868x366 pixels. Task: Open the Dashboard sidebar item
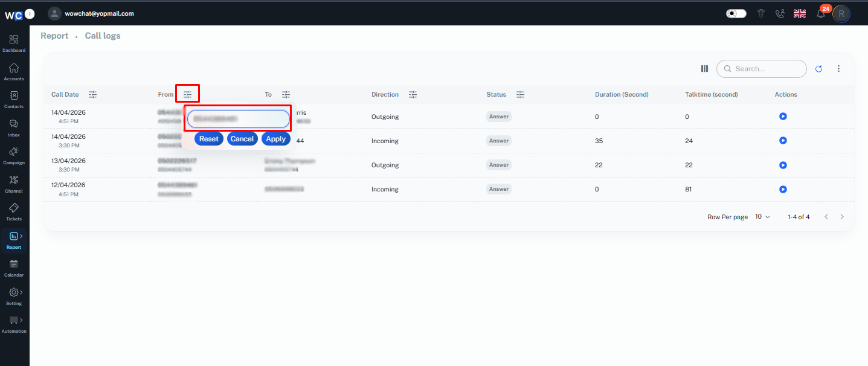[x=14, y=43]
